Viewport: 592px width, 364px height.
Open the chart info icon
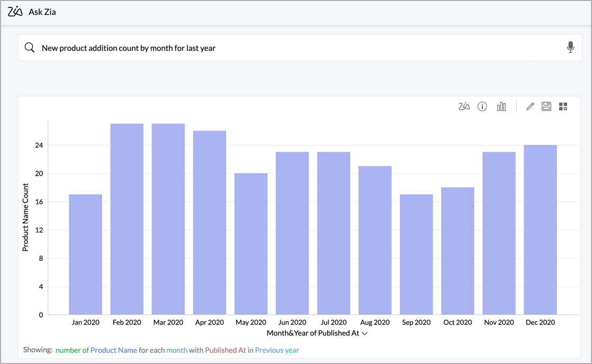(x=482, y=106)
